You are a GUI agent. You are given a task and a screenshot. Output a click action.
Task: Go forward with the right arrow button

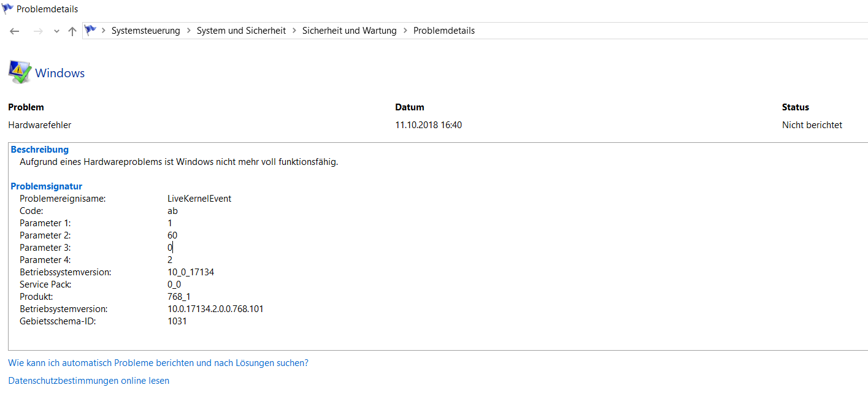pos(38,31)
